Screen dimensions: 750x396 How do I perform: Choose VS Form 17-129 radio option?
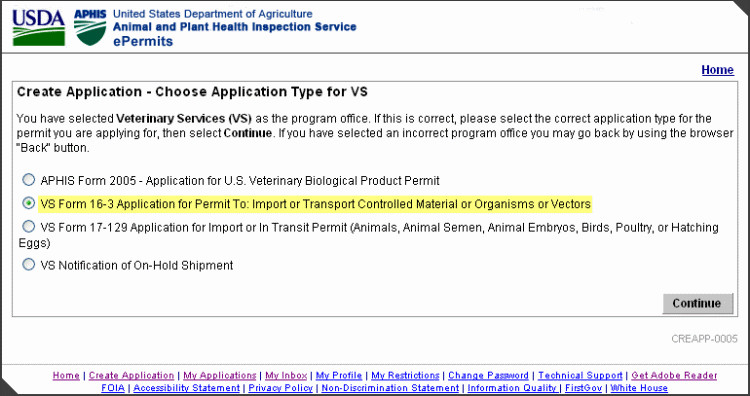29,226
